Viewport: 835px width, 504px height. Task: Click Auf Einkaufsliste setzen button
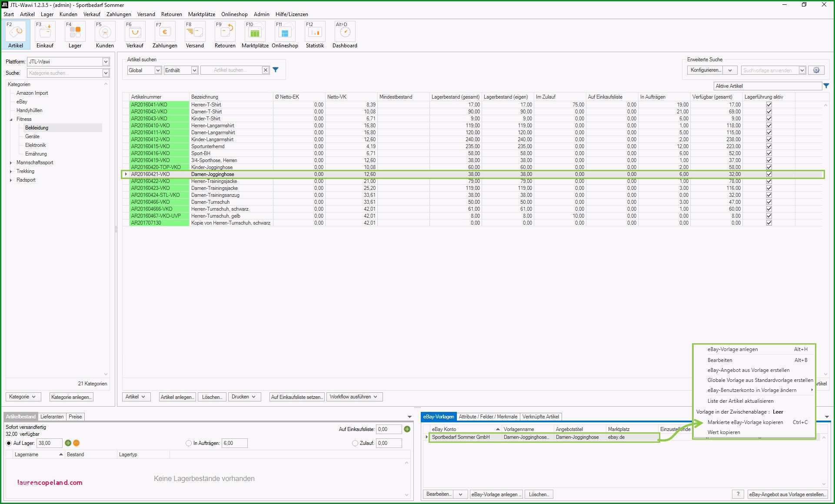tap(297, 397)
